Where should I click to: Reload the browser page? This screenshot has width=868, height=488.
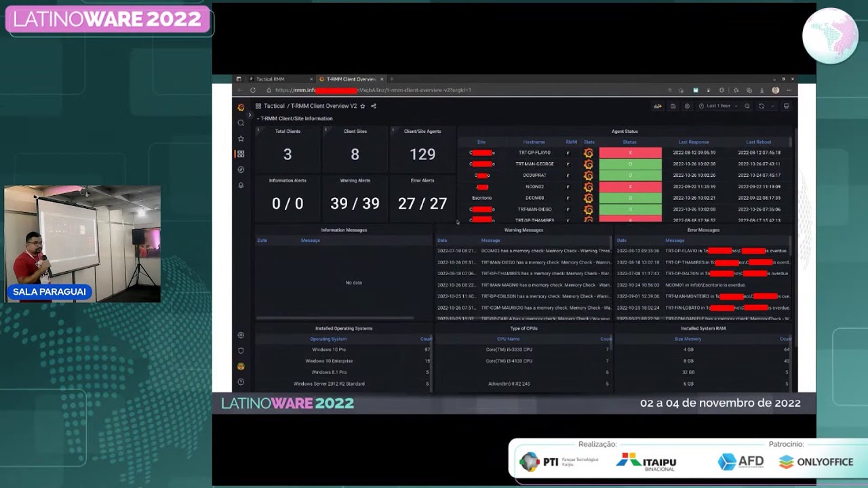pyautogui.click(x=252, y=90)
